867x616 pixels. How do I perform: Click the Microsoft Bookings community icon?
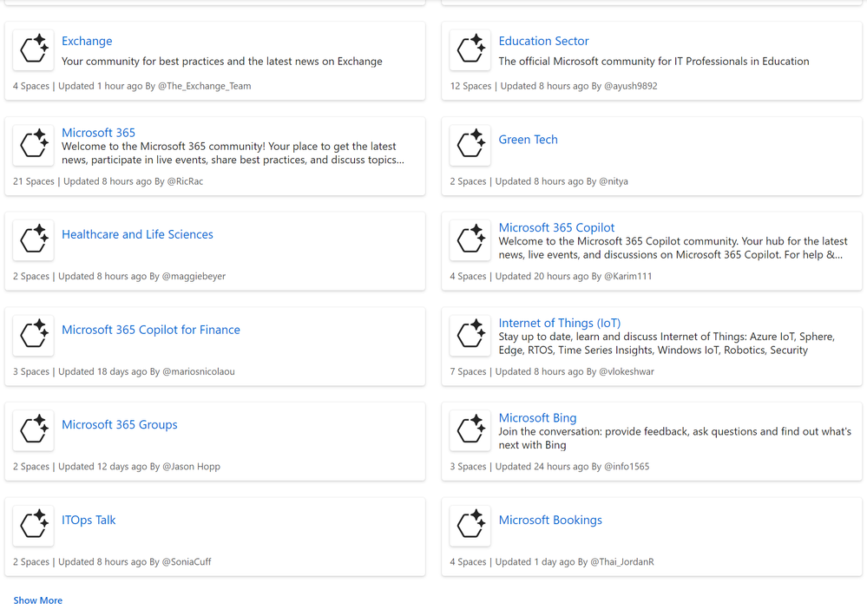[x=470, y=525]
